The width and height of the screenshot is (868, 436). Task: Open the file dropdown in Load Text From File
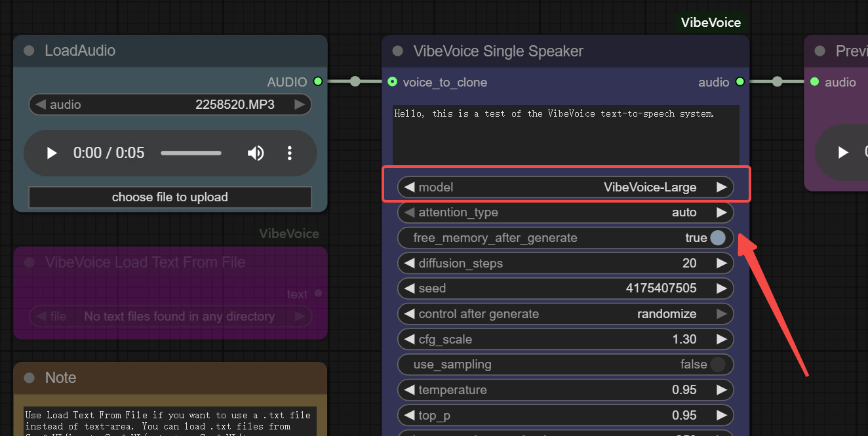[170, 317]
